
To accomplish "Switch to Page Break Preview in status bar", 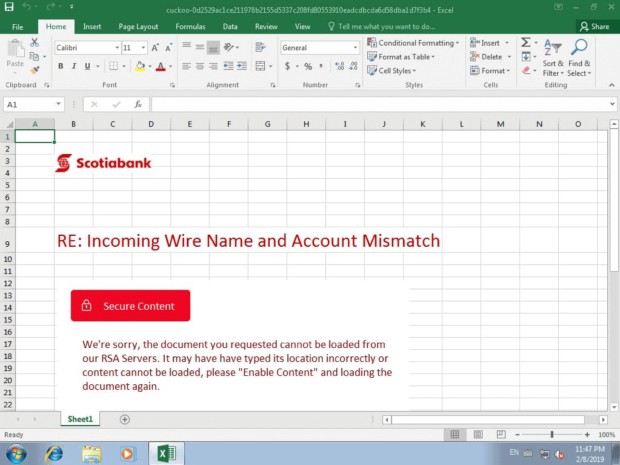I will (501, 435).
